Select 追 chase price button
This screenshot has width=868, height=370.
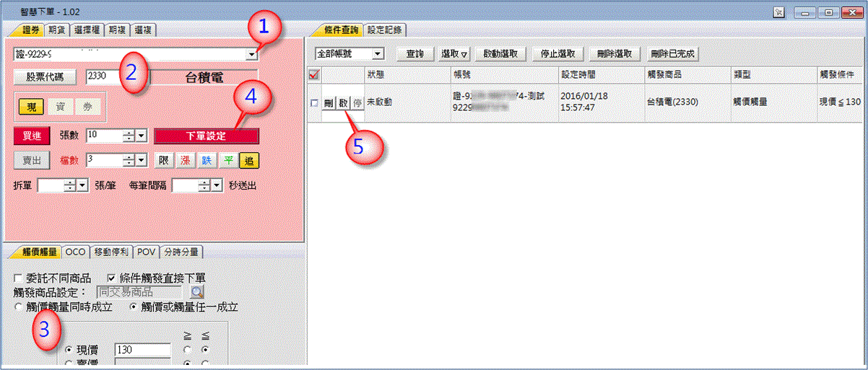249,160
